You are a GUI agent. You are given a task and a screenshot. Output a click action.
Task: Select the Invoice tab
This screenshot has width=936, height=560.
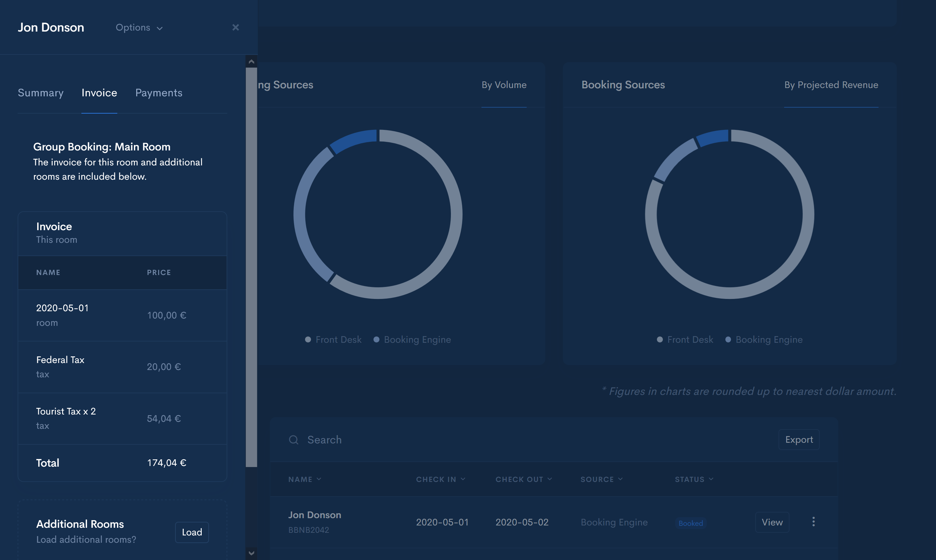99,93
